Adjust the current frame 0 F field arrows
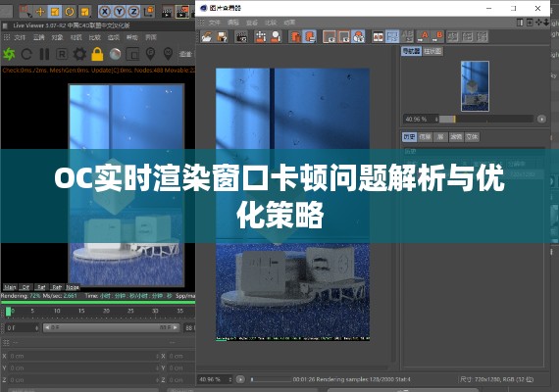 [36, 328]
